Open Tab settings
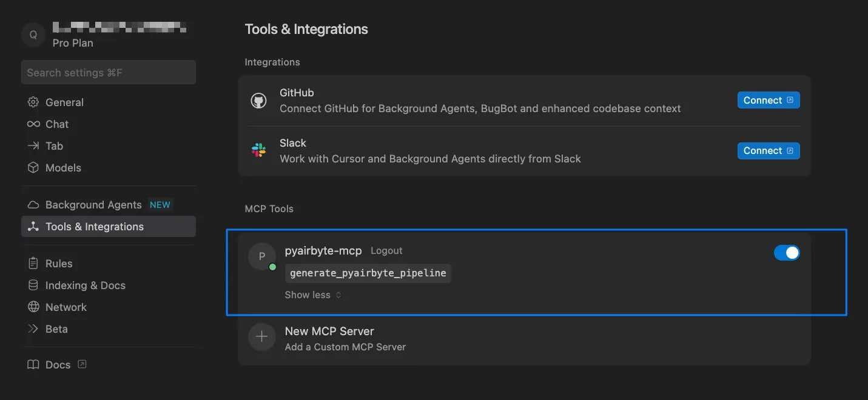Image resolution: width=868 pixels, height=400 pixels. click(109, 146)
